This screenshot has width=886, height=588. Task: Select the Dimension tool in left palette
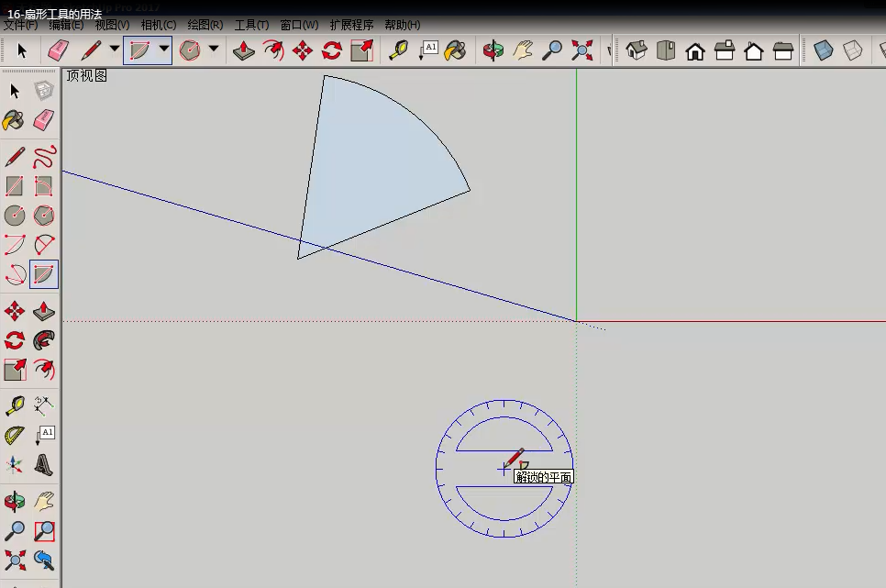(x=44, y=404)
